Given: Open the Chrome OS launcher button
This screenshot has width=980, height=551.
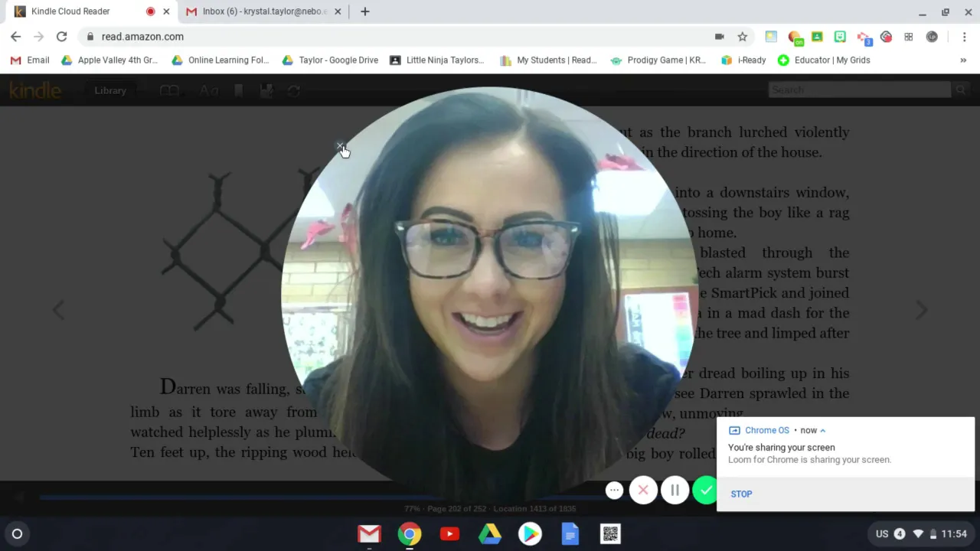Looking at the screenshot, I should [x=17, y=533].
